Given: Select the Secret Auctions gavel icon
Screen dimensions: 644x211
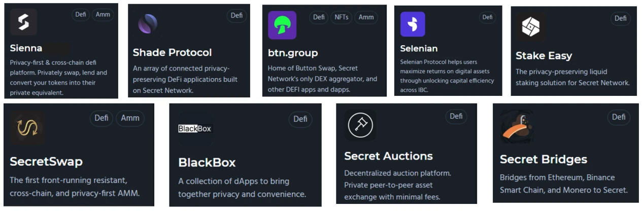Looking at the screenshot, I should pos(360,125).
